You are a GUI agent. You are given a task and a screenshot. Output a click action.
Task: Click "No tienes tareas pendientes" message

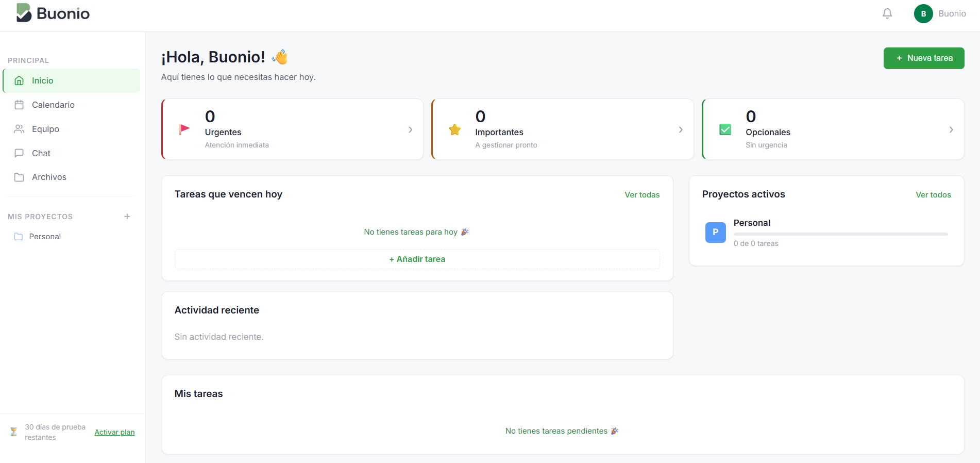point(562,431)
